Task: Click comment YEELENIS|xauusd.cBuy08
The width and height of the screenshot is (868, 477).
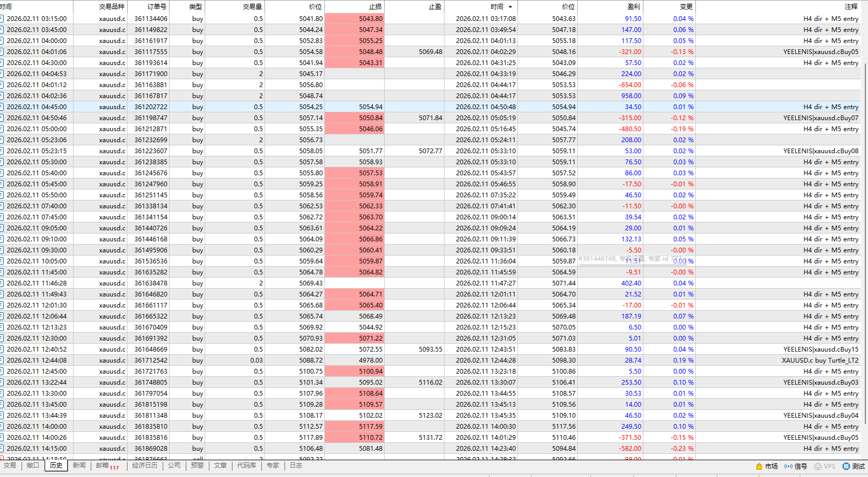Action: coord(821,151)
